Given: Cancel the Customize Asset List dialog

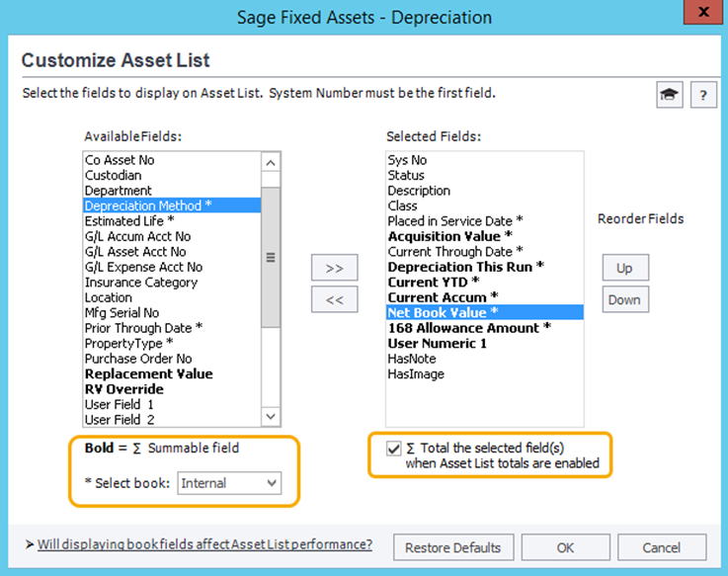Looking at the screenshot, I should tap(661, 547).
